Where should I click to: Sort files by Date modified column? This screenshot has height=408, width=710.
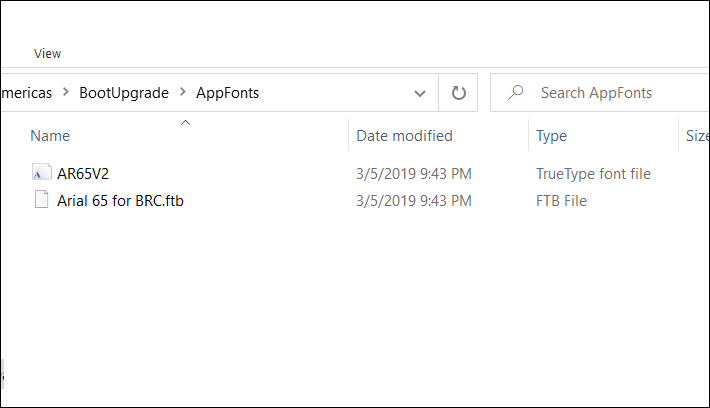[404, 136]
